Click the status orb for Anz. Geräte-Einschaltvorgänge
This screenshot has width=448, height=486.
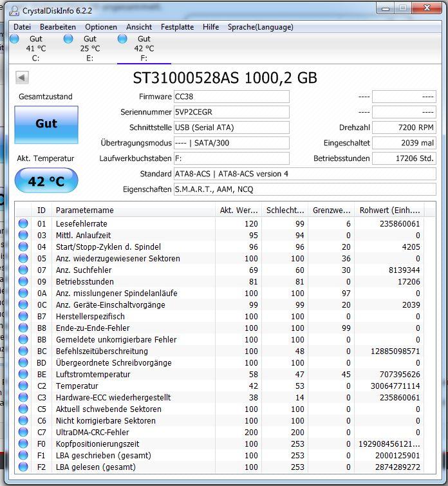pos(23,304)
